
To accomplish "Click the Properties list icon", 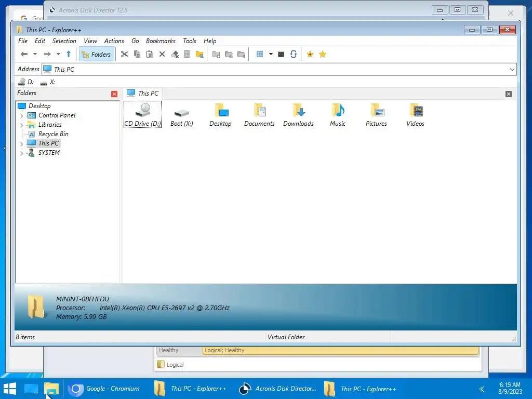I will click(x=187, y=54).
